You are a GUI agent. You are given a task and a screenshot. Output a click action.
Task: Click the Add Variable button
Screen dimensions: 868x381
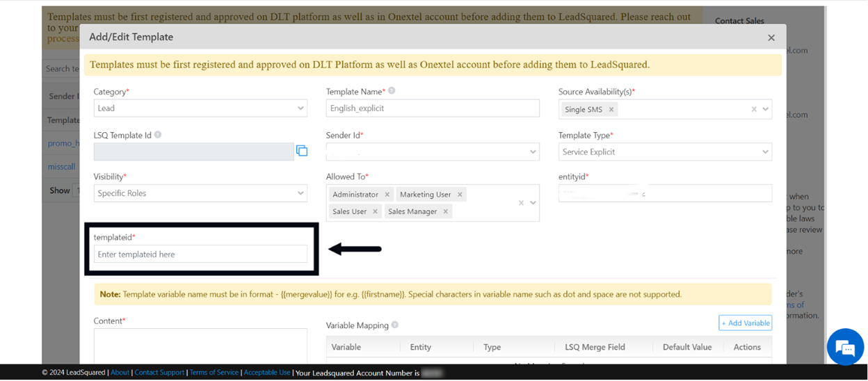745,323
